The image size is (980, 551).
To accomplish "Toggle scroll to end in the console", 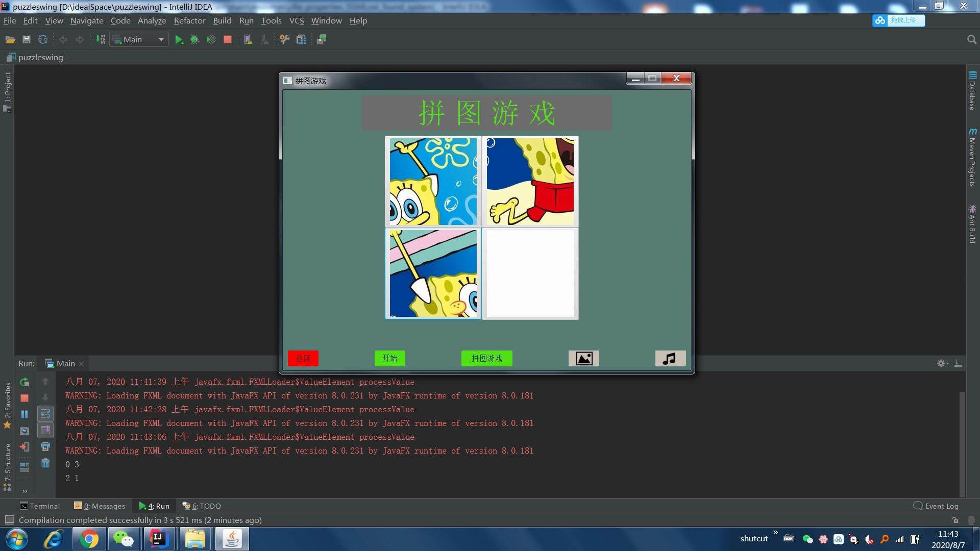I will 45,430.
